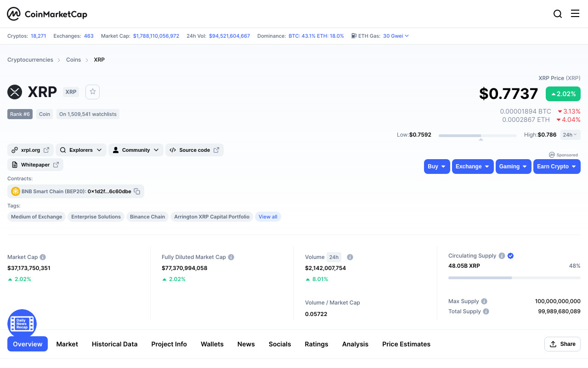
Task: Copy the BEP20 contract address icon
Action: click(x=137, y=191)
